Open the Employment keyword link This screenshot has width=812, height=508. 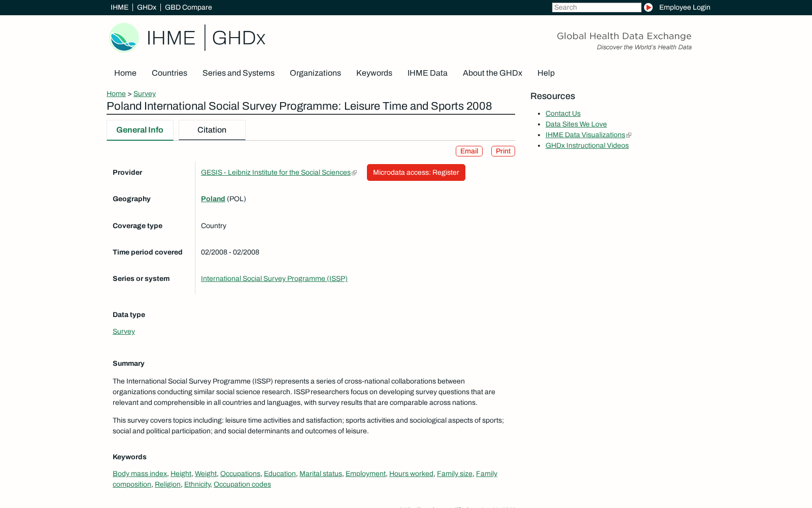(365, 474)
